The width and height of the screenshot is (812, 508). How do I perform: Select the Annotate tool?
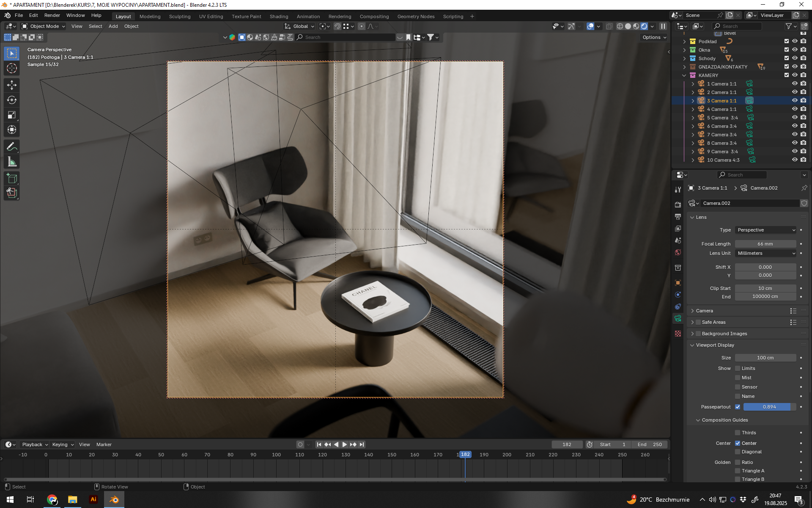pyautogui.click(x=12, y=147)
